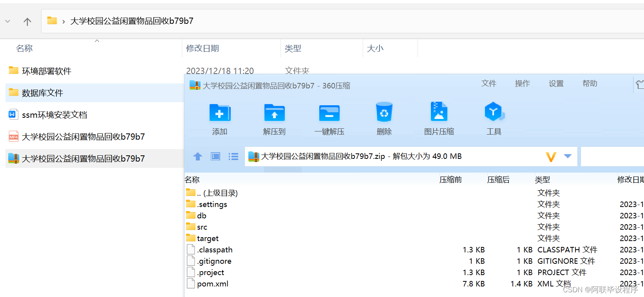The image size is (644, 297).
Task: Sort archive by 压缩前 column
Action: click(450, 180)
